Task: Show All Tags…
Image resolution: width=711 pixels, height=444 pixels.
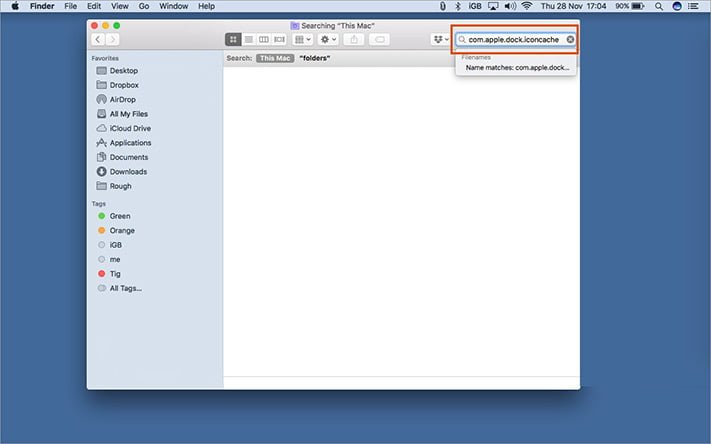Action: point(120,288)
